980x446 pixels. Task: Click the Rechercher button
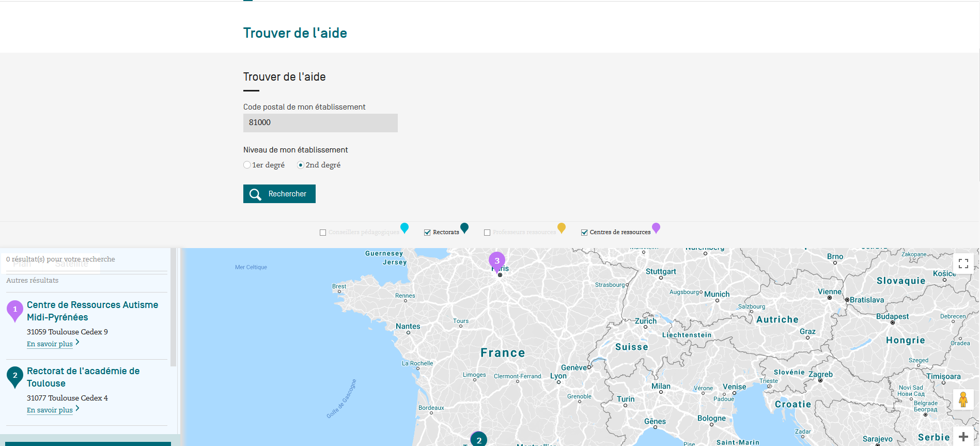(x=279, y=194)
